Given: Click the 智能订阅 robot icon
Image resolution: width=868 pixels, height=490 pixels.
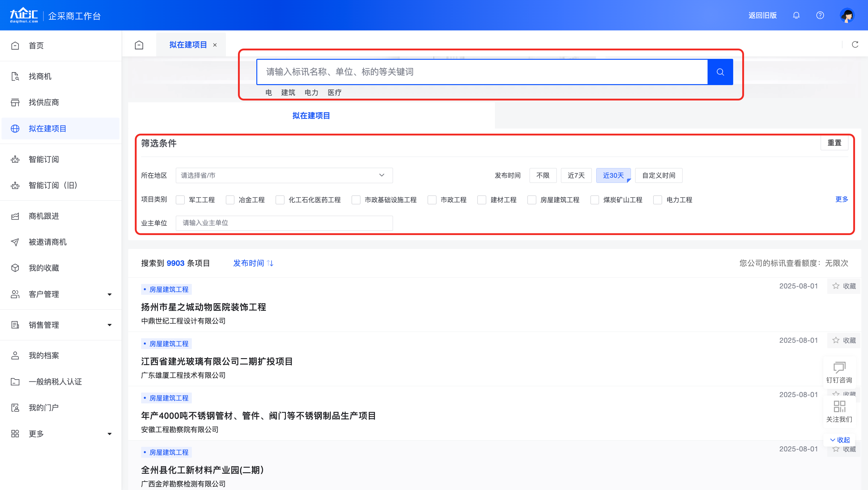Looking at the screenshot, I should (x=15, y=159).
